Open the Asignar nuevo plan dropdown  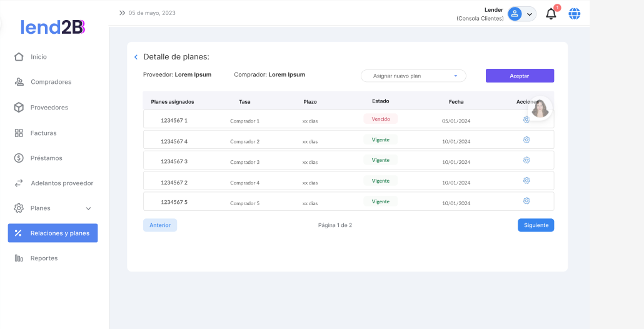click(413, 76)
